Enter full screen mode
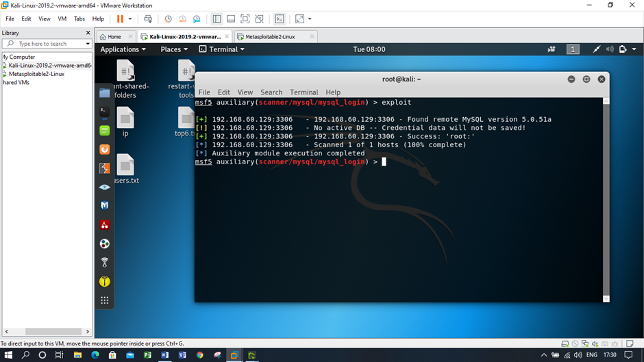 [245, 19]
